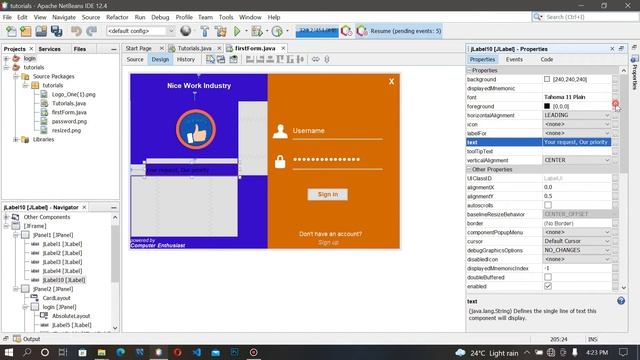The image size is (640, 360).
Task: Click the black foreground color swatch
Action: (x=547, y=106)
